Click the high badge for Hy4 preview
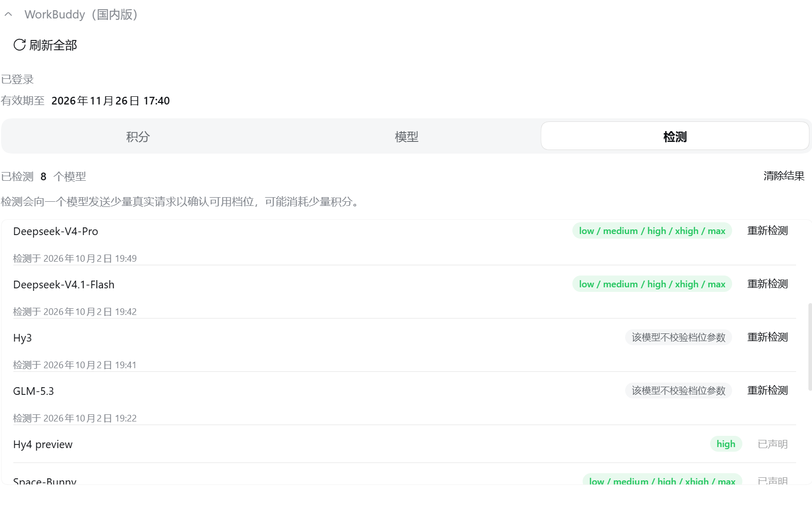 pos(726,444)
